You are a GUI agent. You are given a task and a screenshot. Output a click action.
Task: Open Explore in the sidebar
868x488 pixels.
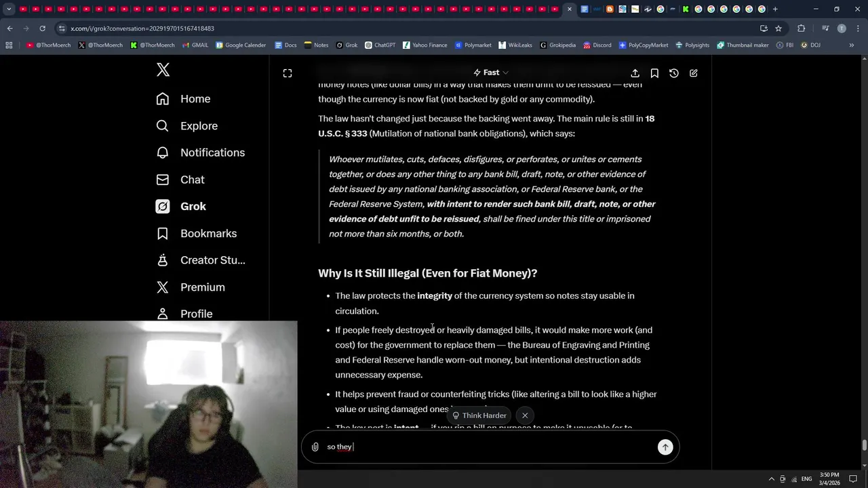[186, 126]
